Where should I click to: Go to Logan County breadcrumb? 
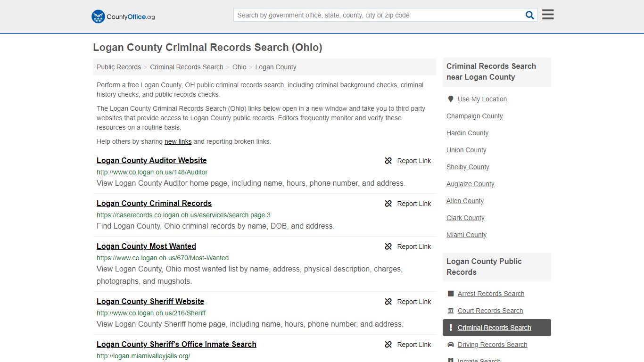tap(276, 67)
